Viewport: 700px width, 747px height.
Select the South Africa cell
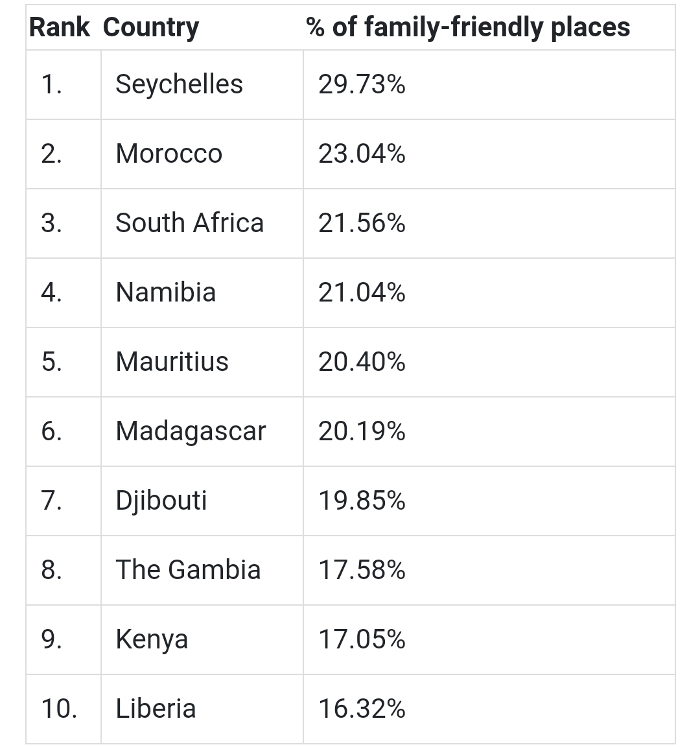click(189, 223)
